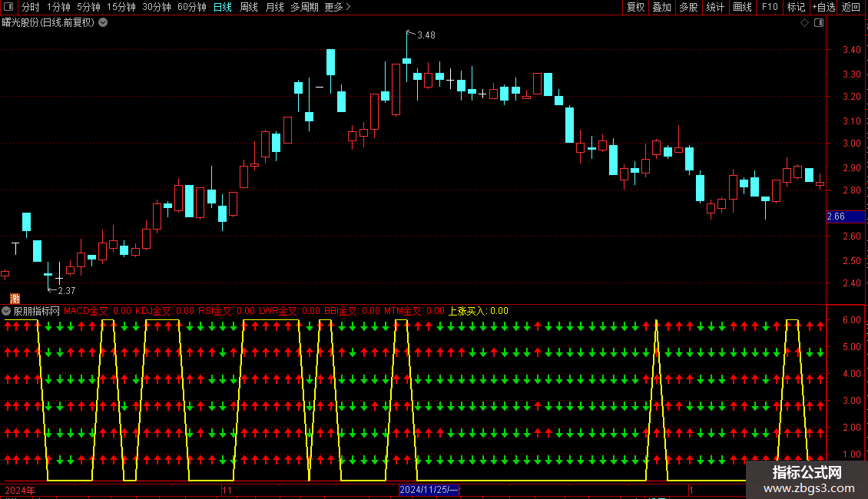Switch to 周线 weekly chart
The height and width of the screenshot is (499, 868).
coord(249,7)
